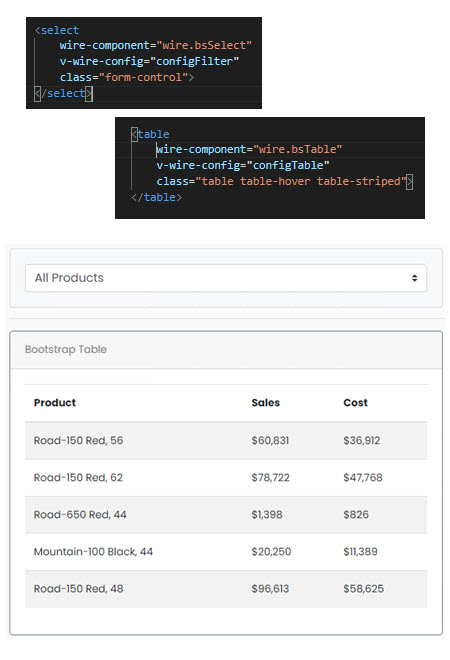Click the $47,768 cost value
Image resolution: width=450 pixels, height=660 pixels.
[363, 478]
